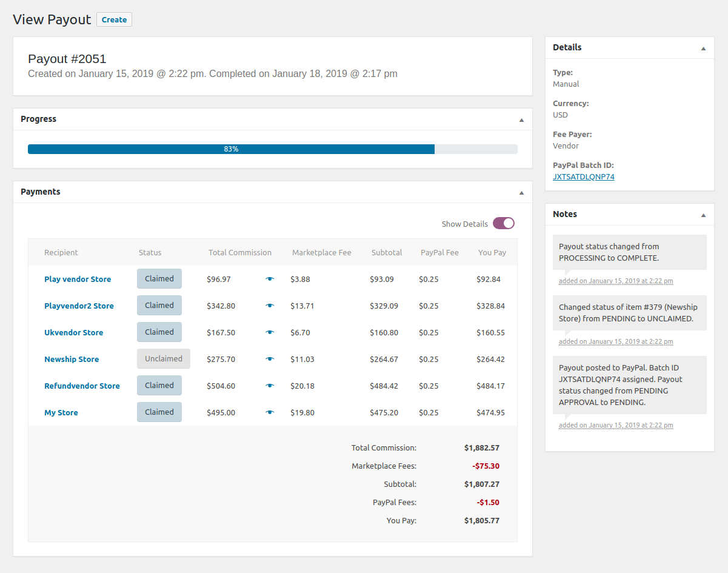Click the Create button
Image resolution: width=728 pixels, height=573 pixels.
tap(114, 19)
